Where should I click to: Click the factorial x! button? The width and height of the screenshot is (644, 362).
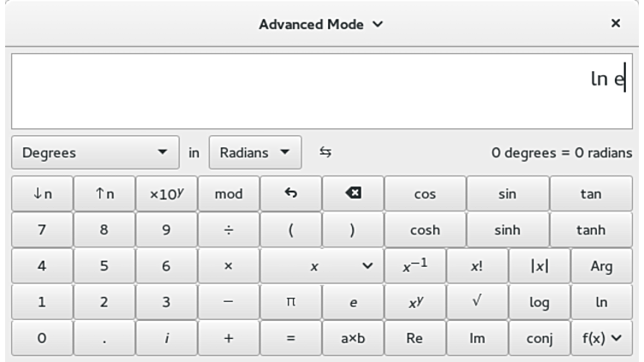(477, 266)
